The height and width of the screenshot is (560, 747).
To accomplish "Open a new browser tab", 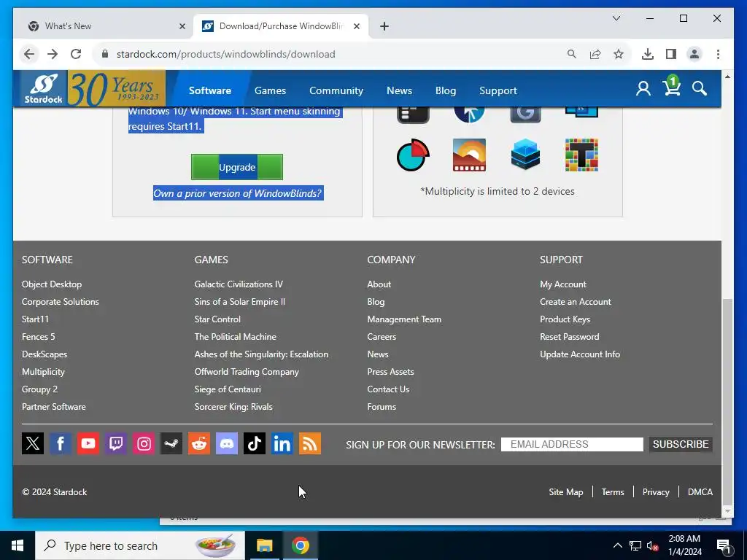I will point(384,26).
